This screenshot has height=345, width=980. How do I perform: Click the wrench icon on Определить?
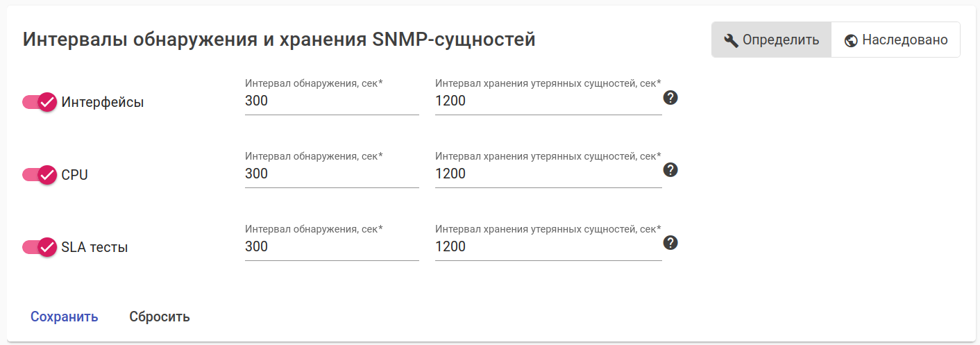731,40
